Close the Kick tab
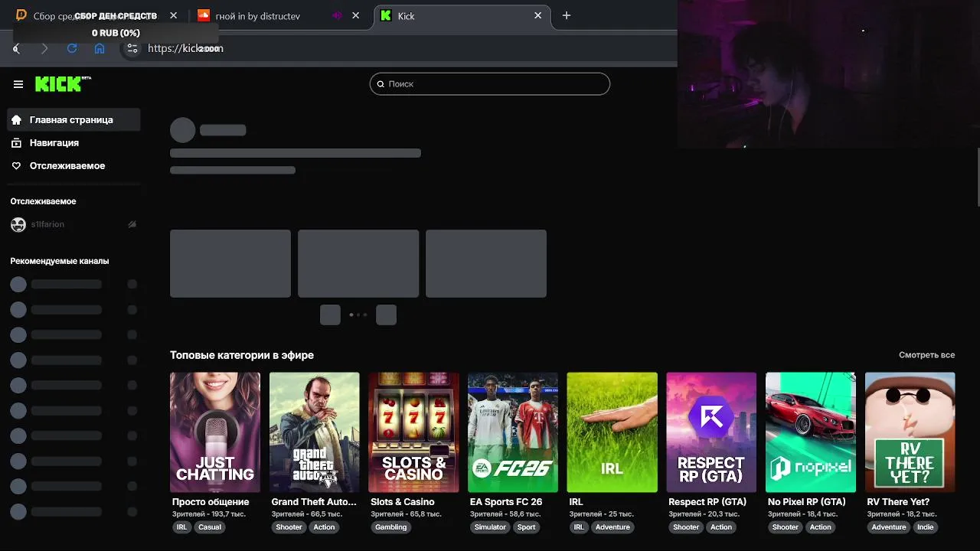This screenshot has height=551, width=980. (538, 15)
